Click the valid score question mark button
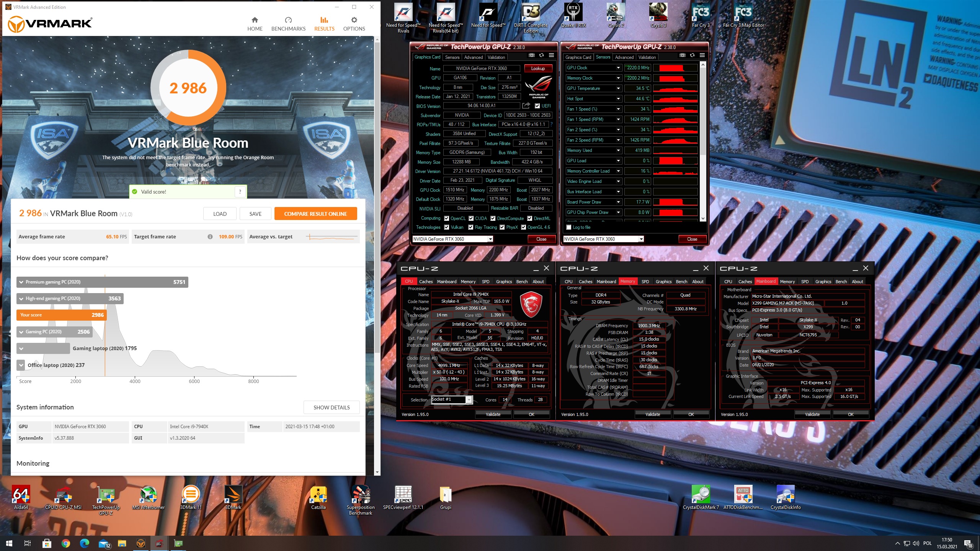This screenshot has height=551, width=980. pyautogui.click(x=240, y=192)
